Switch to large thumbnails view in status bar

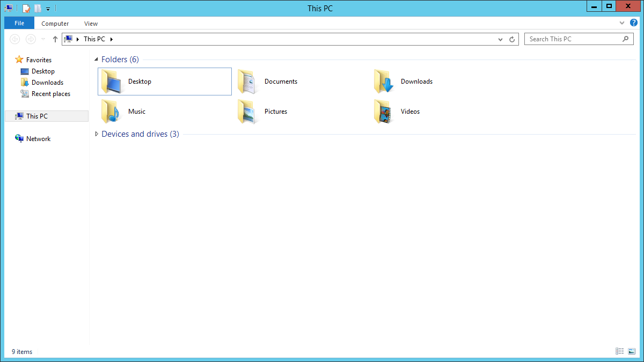pyautogui.click(x=631, y=351)
